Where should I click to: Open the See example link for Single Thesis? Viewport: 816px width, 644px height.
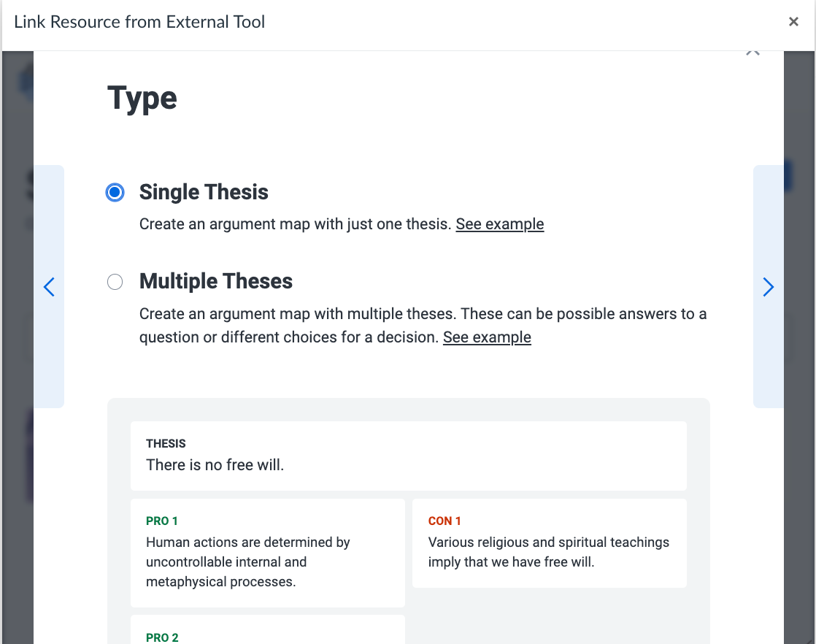click(500, 224)
